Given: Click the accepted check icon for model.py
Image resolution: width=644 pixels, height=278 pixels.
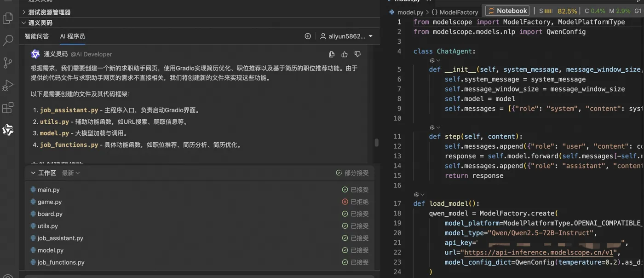Looking at the screenshot, I should tap(345, 250).
